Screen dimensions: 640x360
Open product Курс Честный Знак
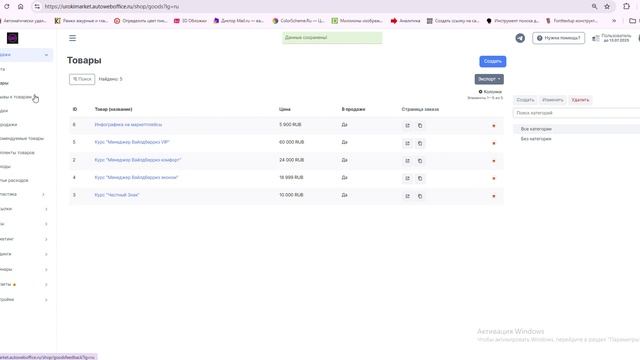coord(117,195)
